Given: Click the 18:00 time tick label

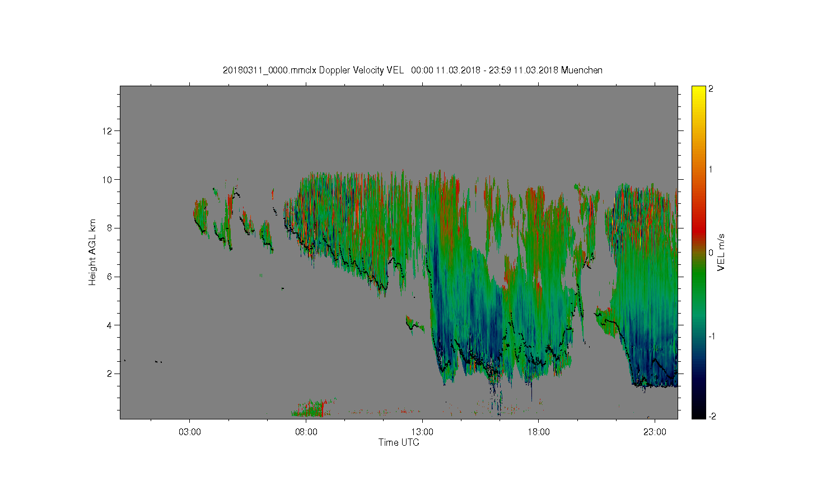Looking at the screenshot, I should [539, 432].
